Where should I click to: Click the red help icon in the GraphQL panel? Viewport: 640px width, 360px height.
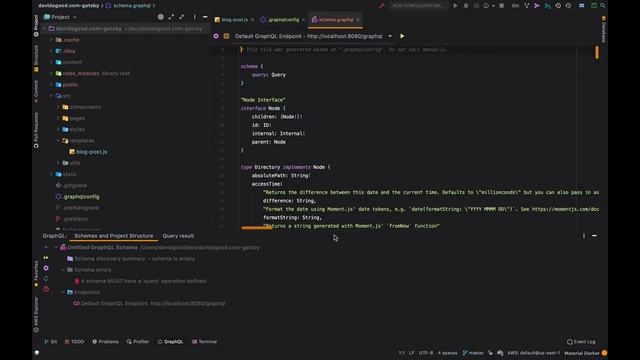46,289
